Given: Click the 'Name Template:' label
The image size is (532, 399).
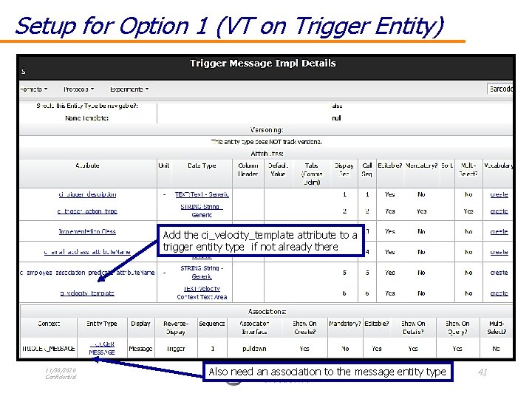Looking at the screenshot, I should tap(87, 118).
